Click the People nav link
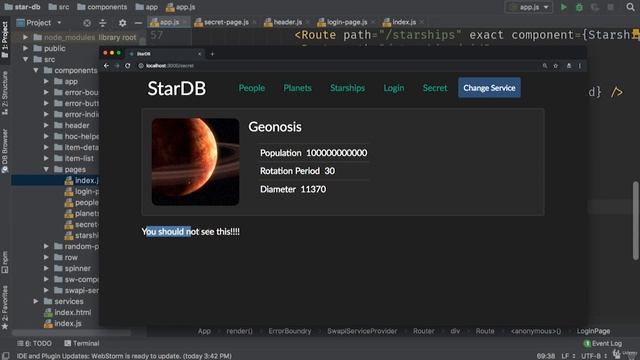The height and width of the screenshot is (360, 640). [x=251, y=88]
